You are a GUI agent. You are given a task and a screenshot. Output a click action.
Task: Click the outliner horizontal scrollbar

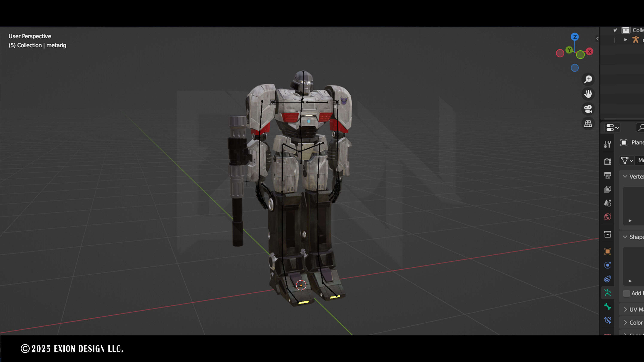(624, 119)
